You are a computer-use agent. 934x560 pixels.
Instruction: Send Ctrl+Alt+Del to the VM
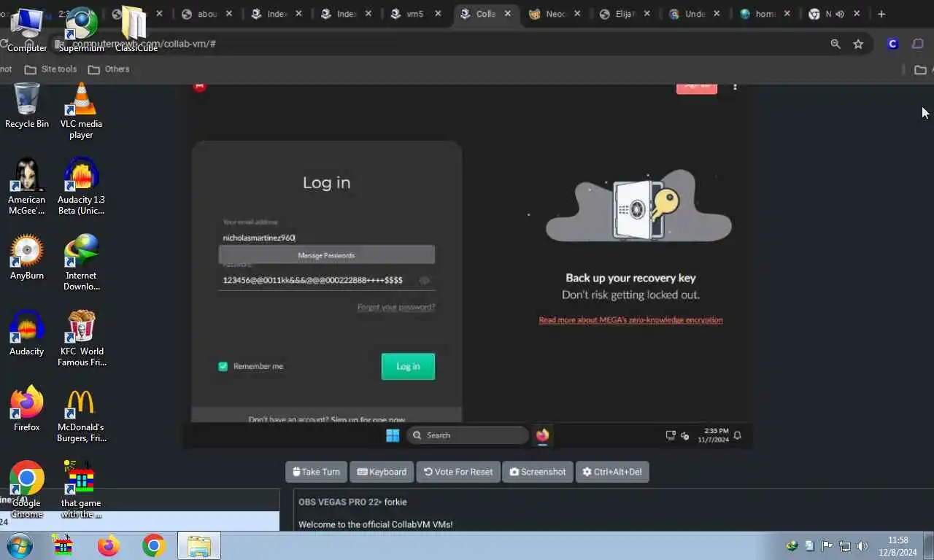pyautogui.click(x=612, y=472)
